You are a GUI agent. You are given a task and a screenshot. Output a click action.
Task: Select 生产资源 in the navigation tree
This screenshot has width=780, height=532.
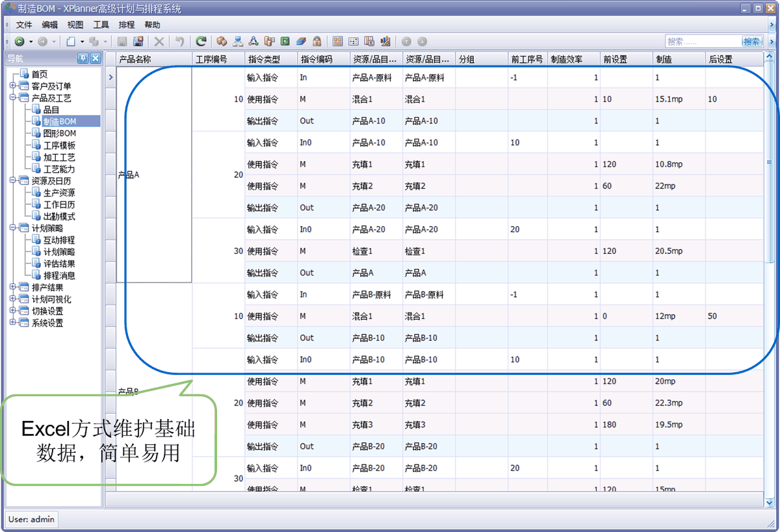[59, 192]
